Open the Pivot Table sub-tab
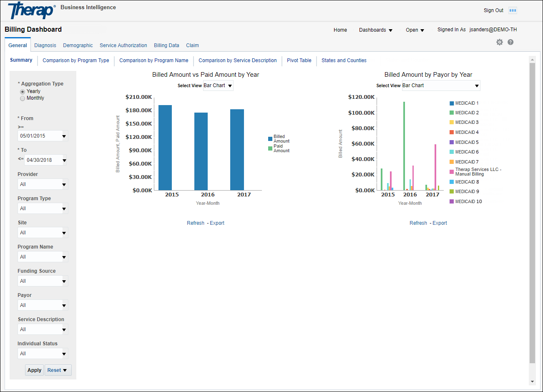 click(x=299, y=60)
